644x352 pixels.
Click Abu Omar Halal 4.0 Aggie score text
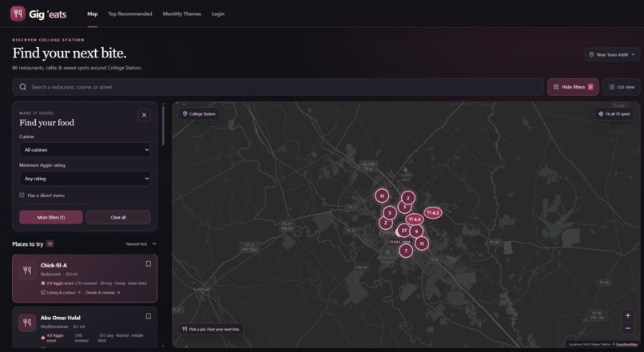pos(55,338)
